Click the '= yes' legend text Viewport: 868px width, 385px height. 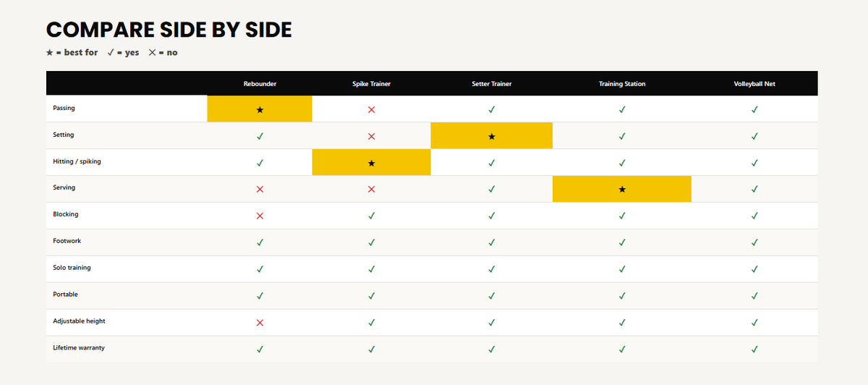127,53
